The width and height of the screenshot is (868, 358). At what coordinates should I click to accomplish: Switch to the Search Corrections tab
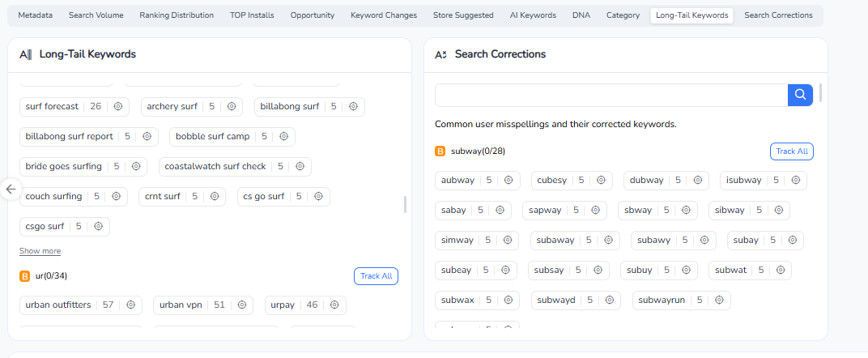778,15
